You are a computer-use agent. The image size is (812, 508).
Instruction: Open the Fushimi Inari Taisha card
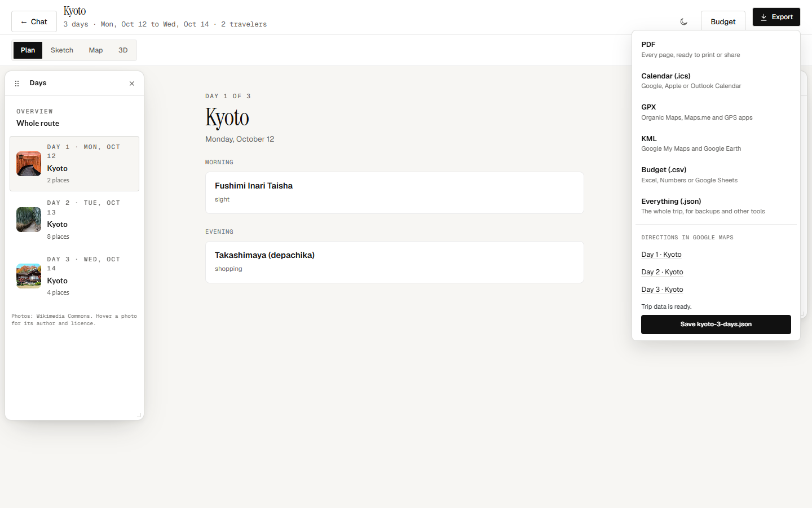(395, 192)
